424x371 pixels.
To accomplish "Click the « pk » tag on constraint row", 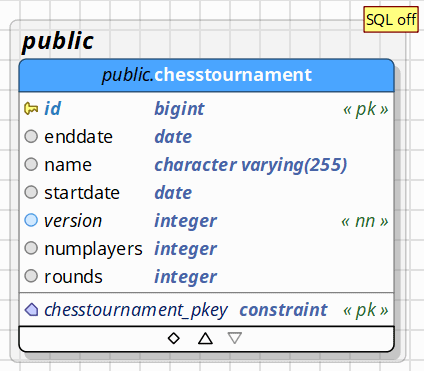I will (366, 310).
